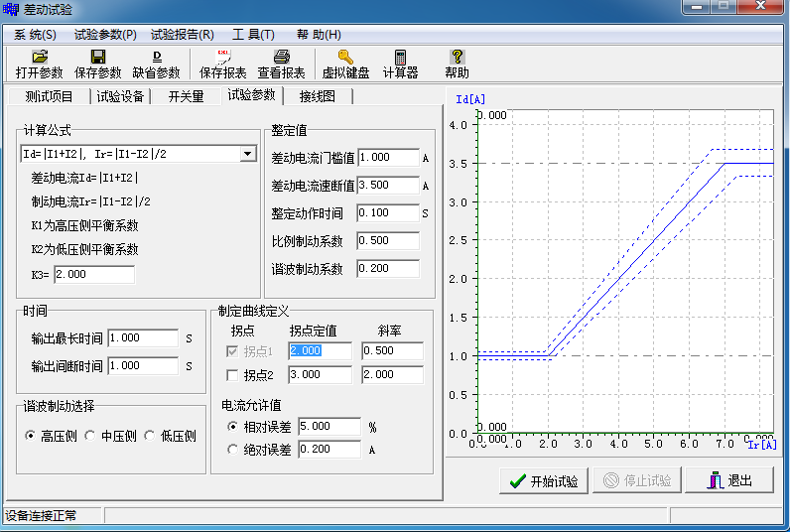Screen dimensions: 790x532
Task: Select 绝对误差 radio option
Action: click(232, 450)
